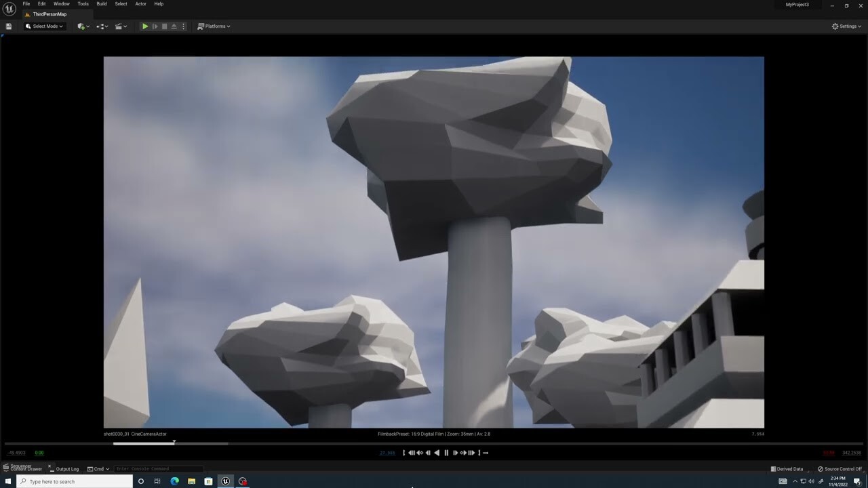
Task: Open the Blueprints icon in the toolbar
Action: point(100,26)
